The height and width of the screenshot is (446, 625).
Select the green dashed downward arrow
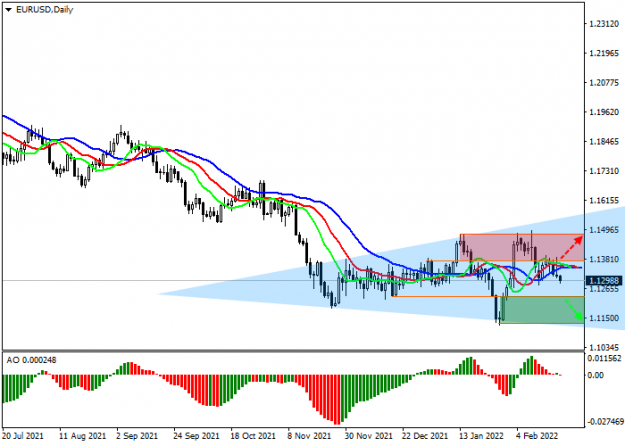pyautogui.click(x=574, y=310)
